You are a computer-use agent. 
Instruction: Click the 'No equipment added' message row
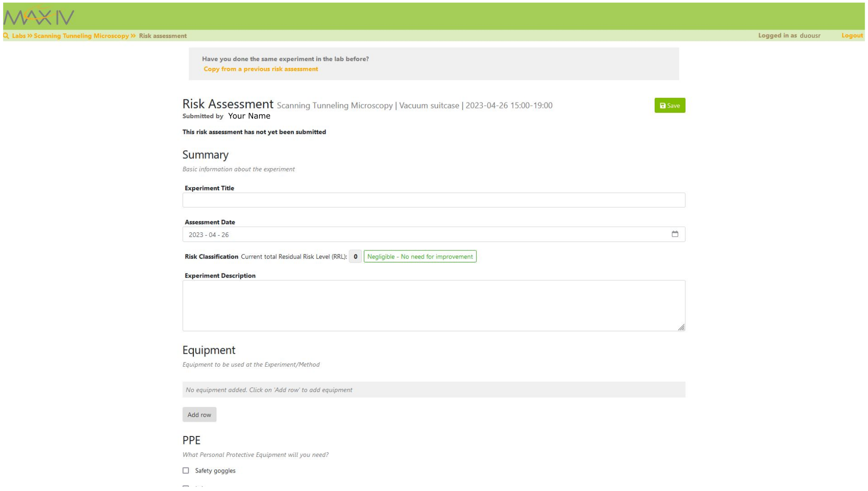click(433, 389)
